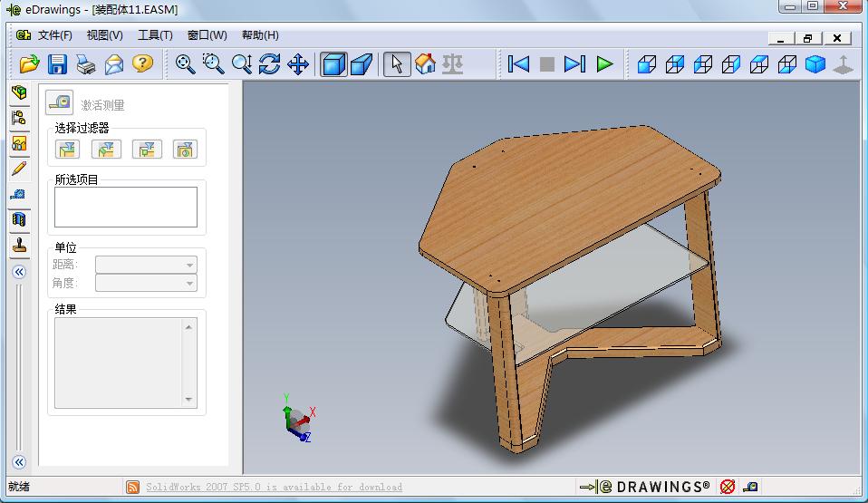Switch to the sixth standard view cube
The image size is (868, 503).
point(787,64)
